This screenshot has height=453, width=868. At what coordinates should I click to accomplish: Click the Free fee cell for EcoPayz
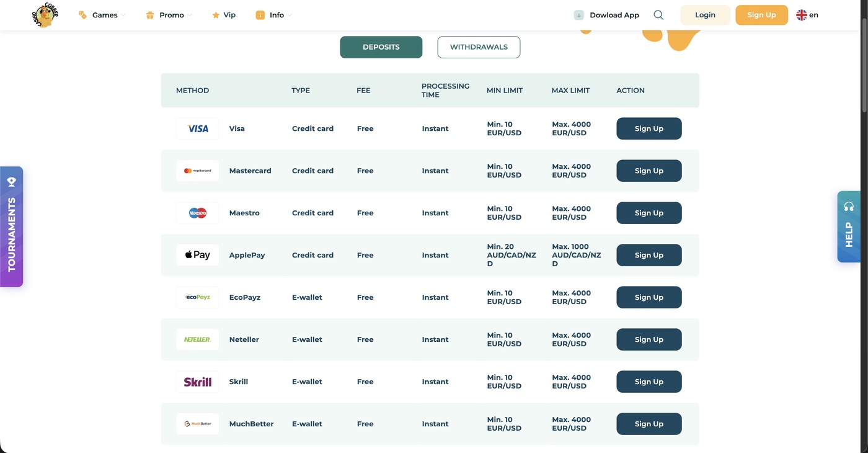tap(365, 297)
